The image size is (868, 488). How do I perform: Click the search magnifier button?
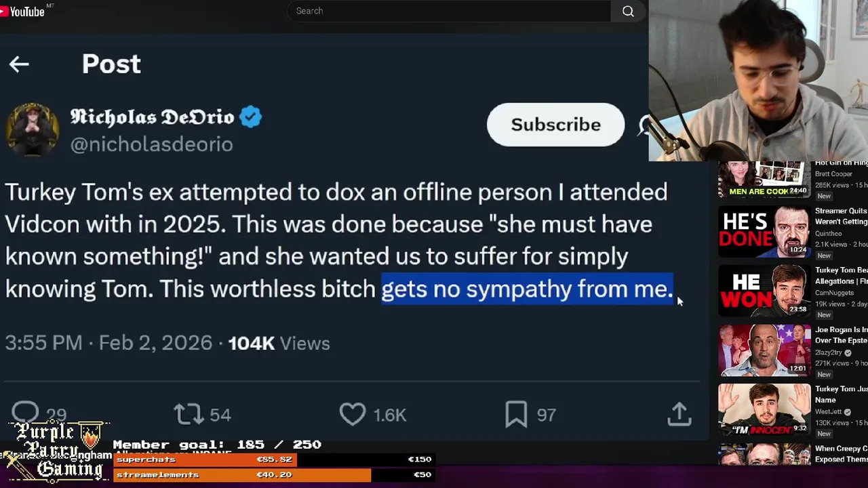pyautogui.click(x=628, y=12)
